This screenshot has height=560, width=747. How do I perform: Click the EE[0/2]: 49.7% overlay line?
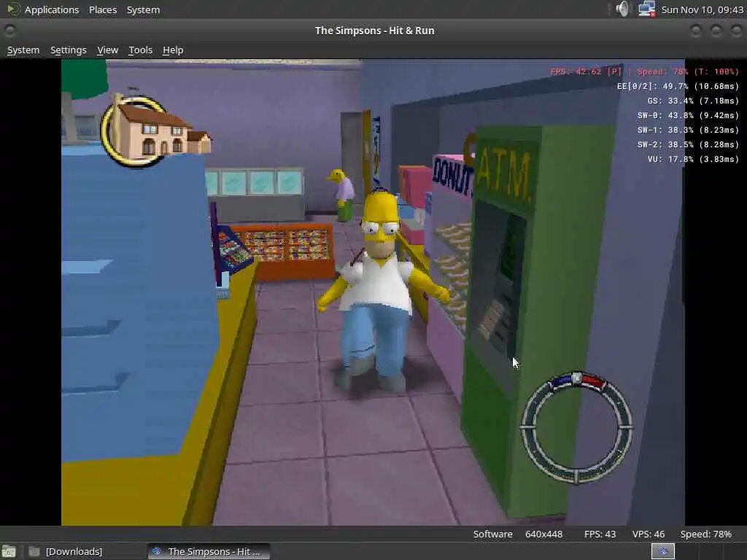point(678,86)
